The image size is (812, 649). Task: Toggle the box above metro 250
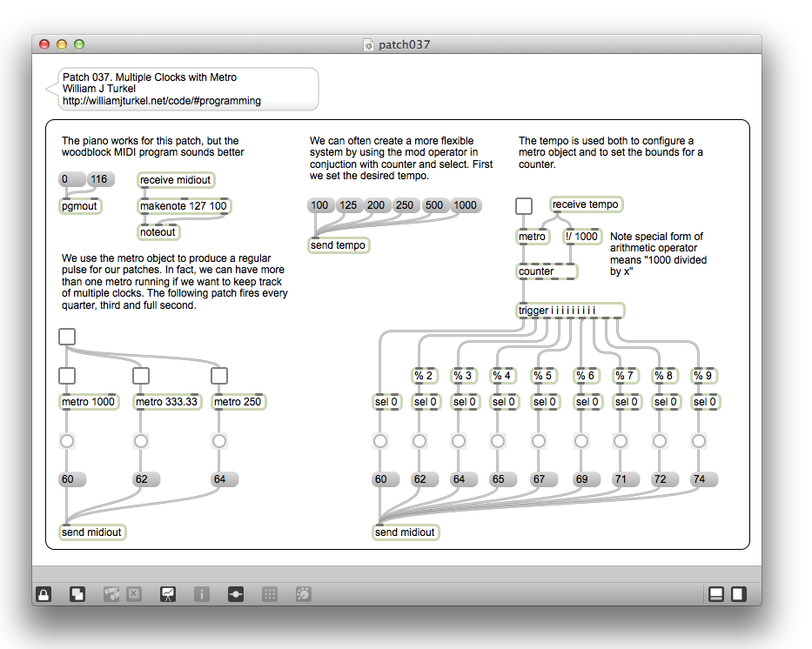point(219,376)
